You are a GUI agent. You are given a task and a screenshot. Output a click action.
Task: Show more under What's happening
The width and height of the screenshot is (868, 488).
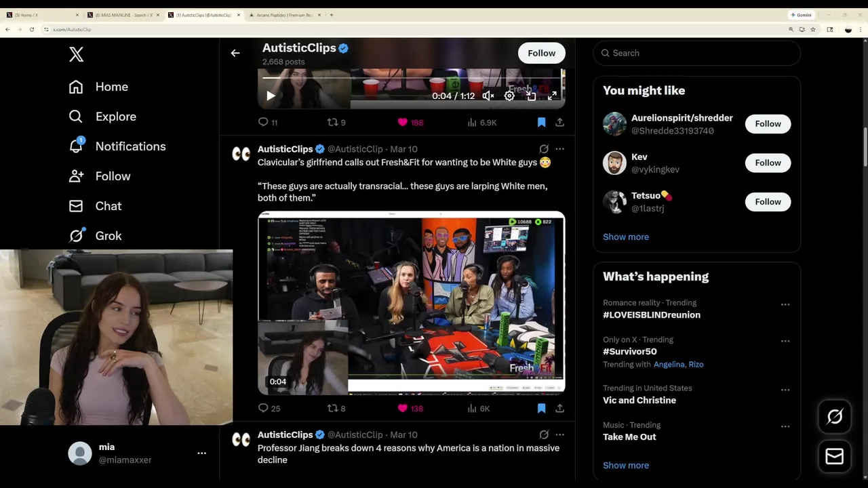point(626,466)
